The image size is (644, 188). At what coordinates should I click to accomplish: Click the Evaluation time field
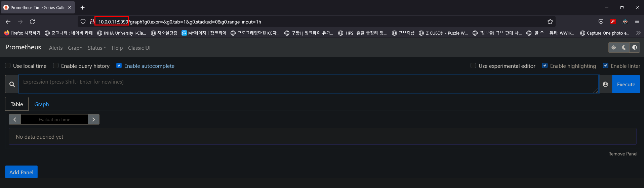point(54,120)
